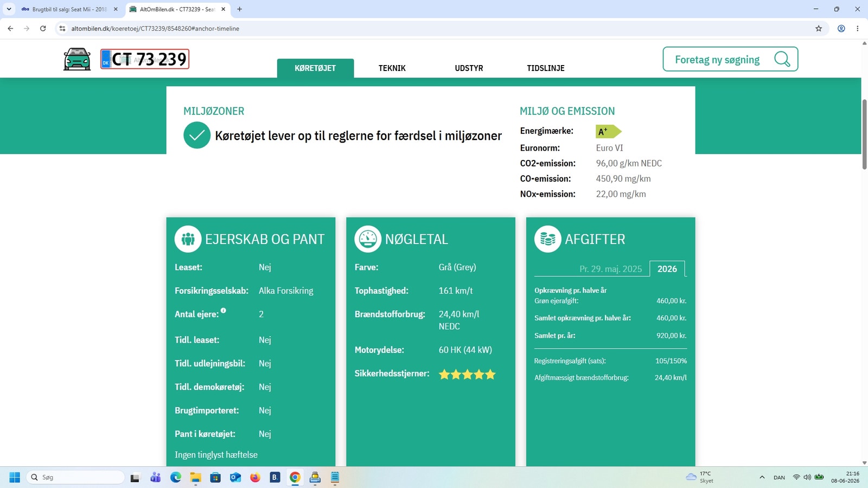Click the site information icon in address bar

coord(62,29)
